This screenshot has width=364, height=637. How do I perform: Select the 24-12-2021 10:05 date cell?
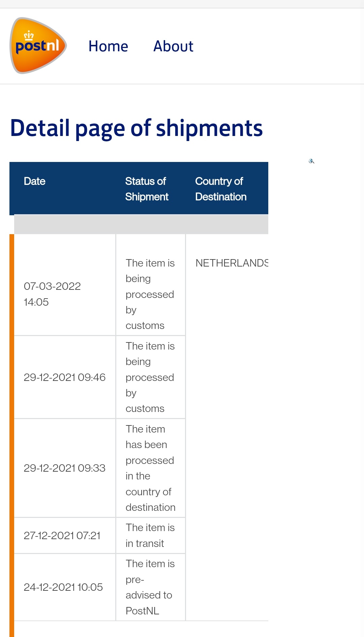point(65,587)
